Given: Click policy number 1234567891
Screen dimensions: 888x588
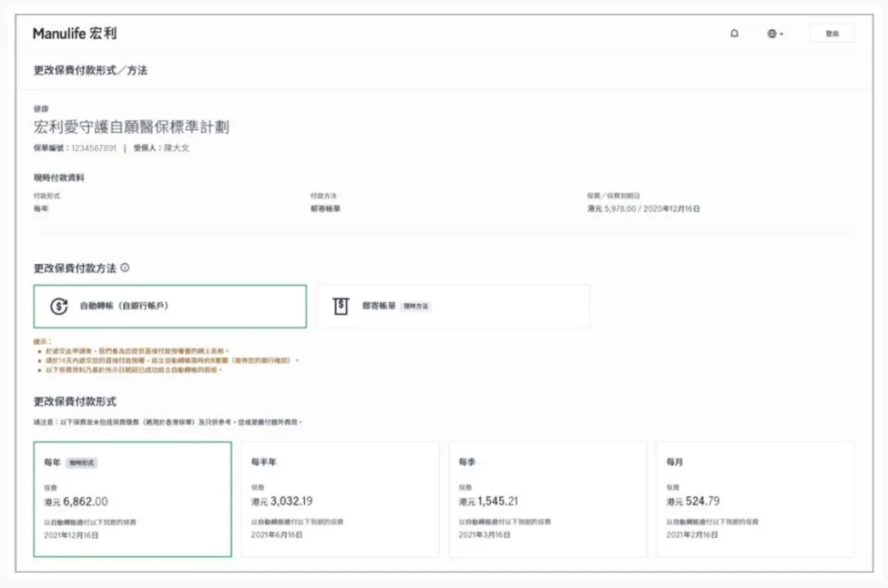Looking at the screenshot, I should (94, 148).
